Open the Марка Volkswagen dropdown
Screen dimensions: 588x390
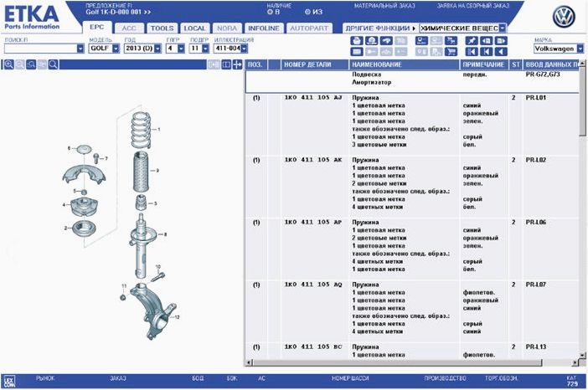[578, 49]
